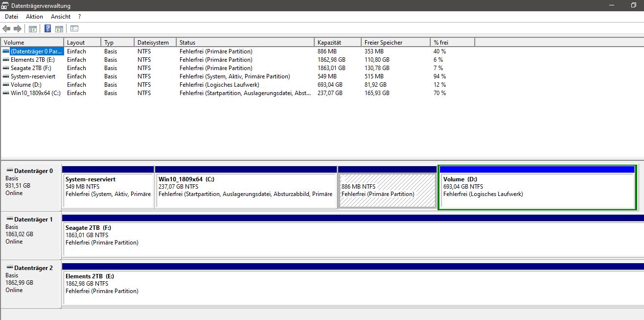Click the drive icon of System-reserviert row
Viewport: 644px width, 320px height.
point(6,76)
